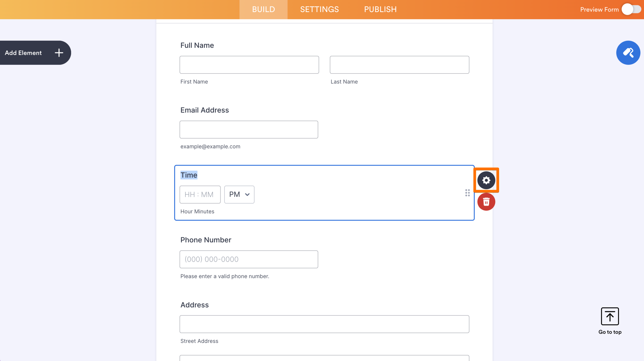Select the BUILD tab
This screenshot has height=361, width=644.
click(263, 9)
